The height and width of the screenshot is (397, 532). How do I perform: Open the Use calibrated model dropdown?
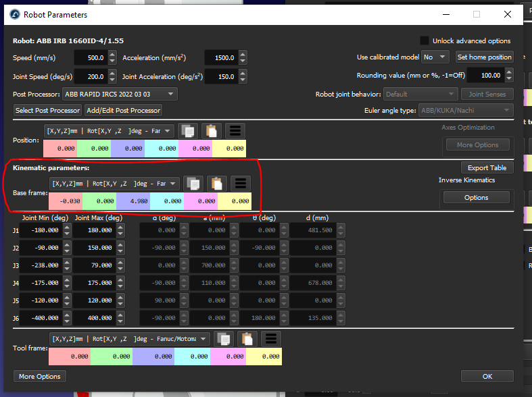click(x=434, y=57)
